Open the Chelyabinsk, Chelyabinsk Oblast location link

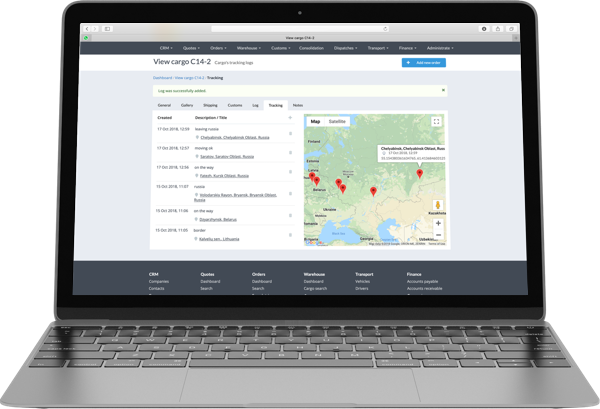(x=235, y=137)
